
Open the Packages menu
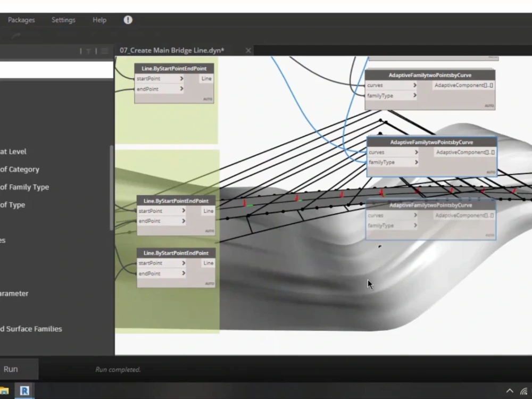point(21,20)
